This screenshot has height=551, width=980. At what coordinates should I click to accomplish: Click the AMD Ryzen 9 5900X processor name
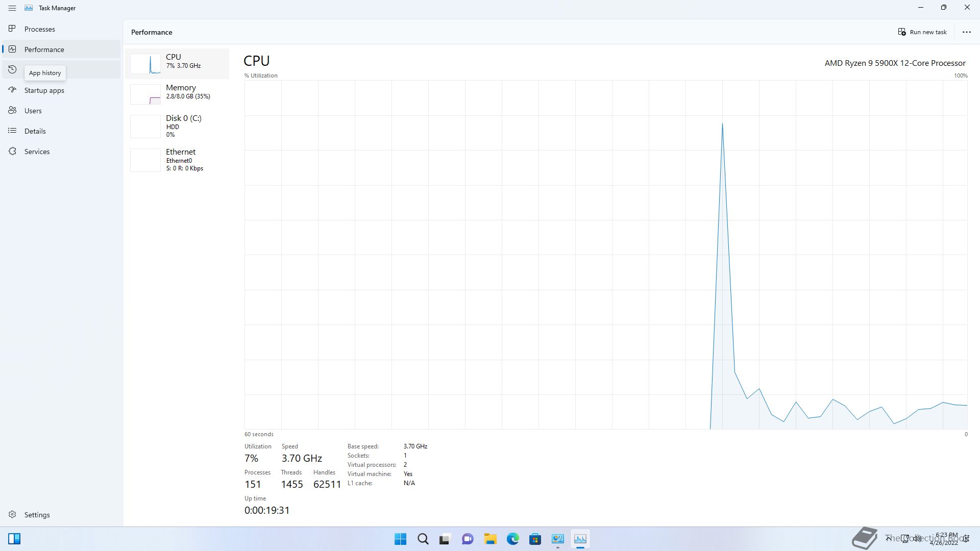[x=895, y=63]
